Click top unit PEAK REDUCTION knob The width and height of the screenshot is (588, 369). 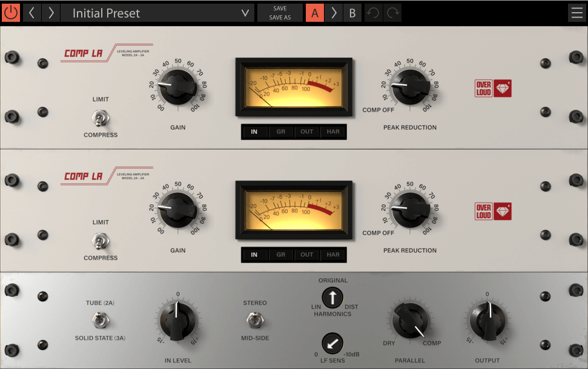[x=410, y=87]
